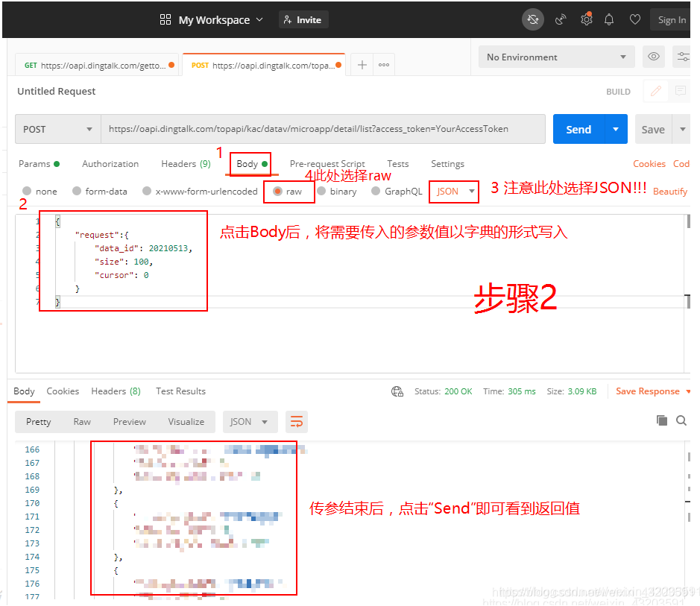Viewport: 700px width, 606px height.
Task: Expand the Send button arrow options
Action: coord(616,129)
